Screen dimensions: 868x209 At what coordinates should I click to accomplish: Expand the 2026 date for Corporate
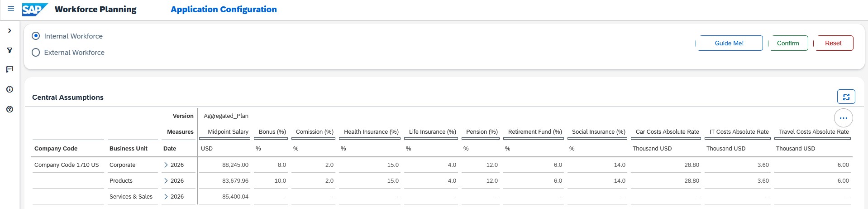click(x=166, y=165)
